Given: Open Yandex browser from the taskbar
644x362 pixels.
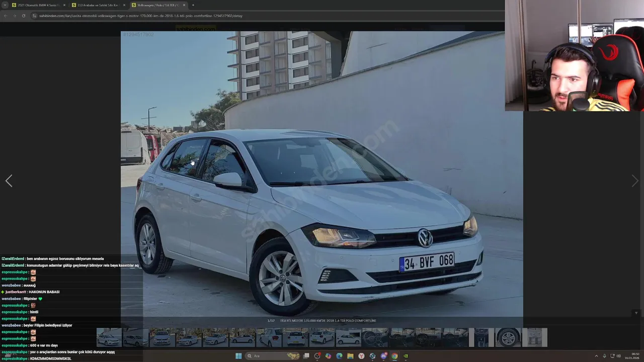Looking at the screenshot, I should tap(361, 356).
